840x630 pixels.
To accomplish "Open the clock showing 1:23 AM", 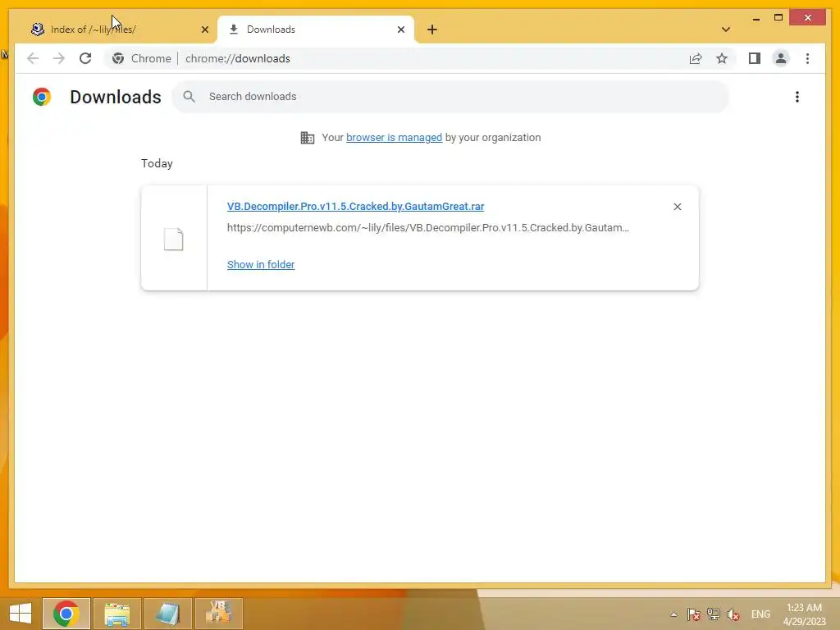I will pos(804,614).
